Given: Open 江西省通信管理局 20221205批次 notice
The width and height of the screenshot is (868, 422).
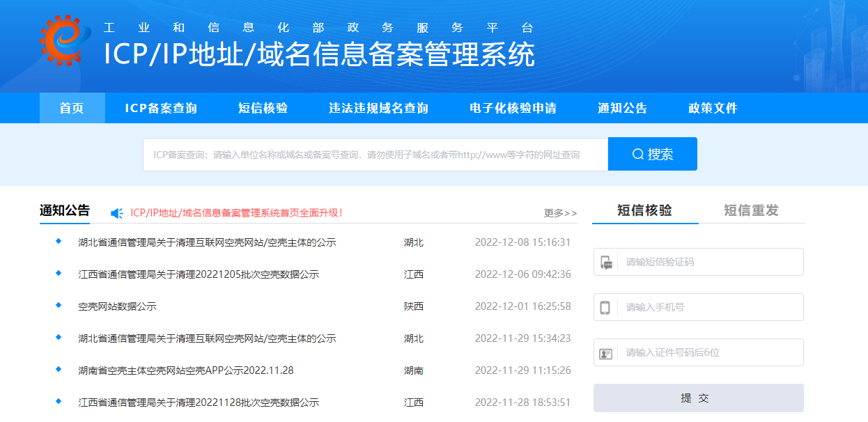Looking at the screenshot, I should [x=199, y=274].
